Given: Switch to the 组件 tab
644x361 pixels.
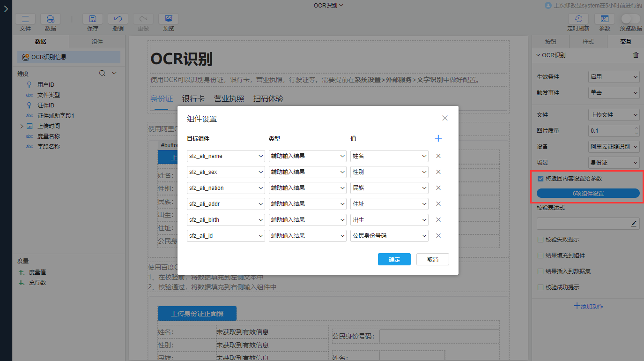Looking at the screenshot, I should pyautogui.click(x=97, y=41).
